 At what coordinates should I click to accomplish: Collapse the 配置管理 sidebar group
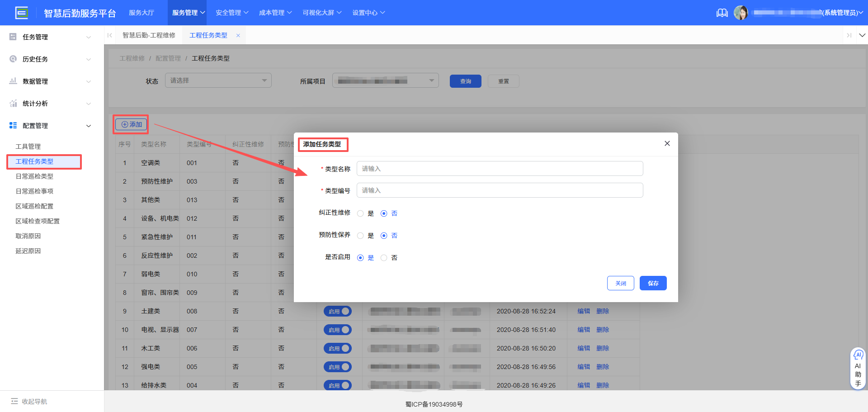(x=89, y=125)
